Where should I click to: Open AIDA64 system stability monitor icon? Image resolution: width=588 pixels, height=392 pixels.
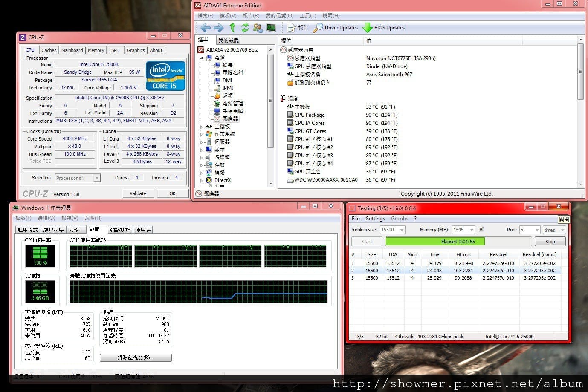[x=271, y=28]
